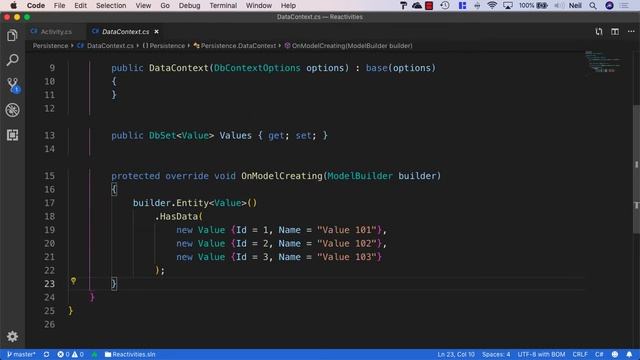Screen dimensions: 640x360
Task: Open the Extensions view in activity bar
Action: coord(12,135)
